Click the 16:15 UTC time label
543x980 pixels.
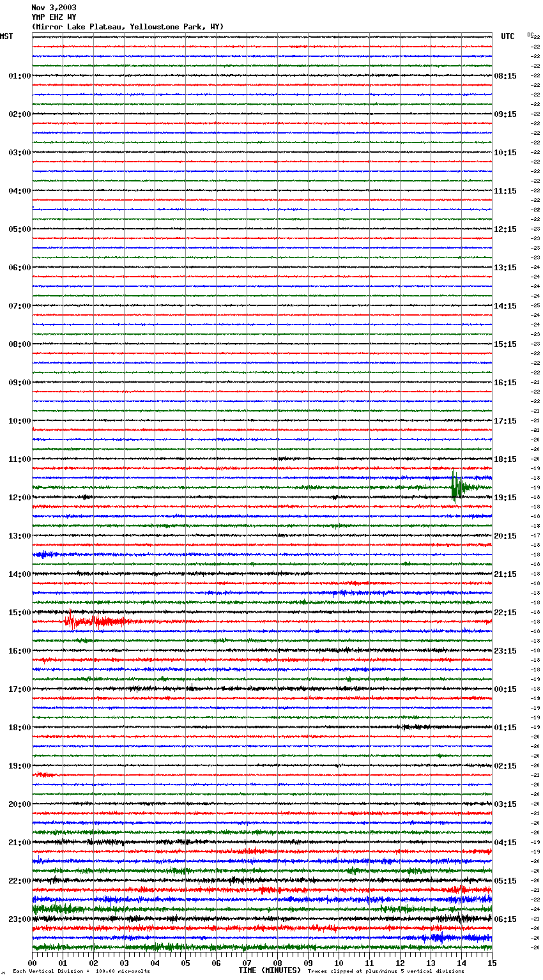pyautogui.click(x=505, y=383)
